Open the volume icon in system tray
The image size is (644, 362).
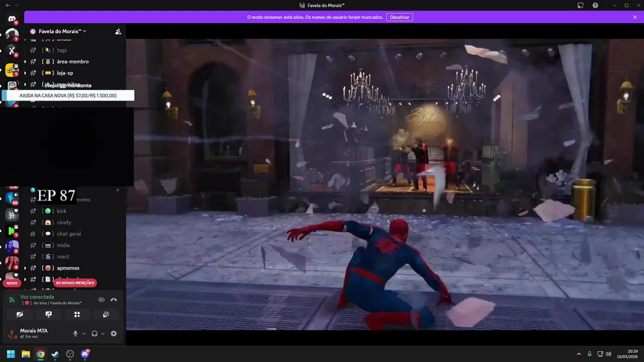click(x=608, y=354)
